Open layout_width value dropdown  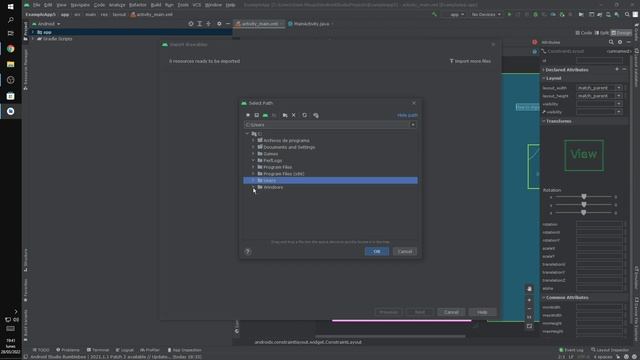click(619, 88)
